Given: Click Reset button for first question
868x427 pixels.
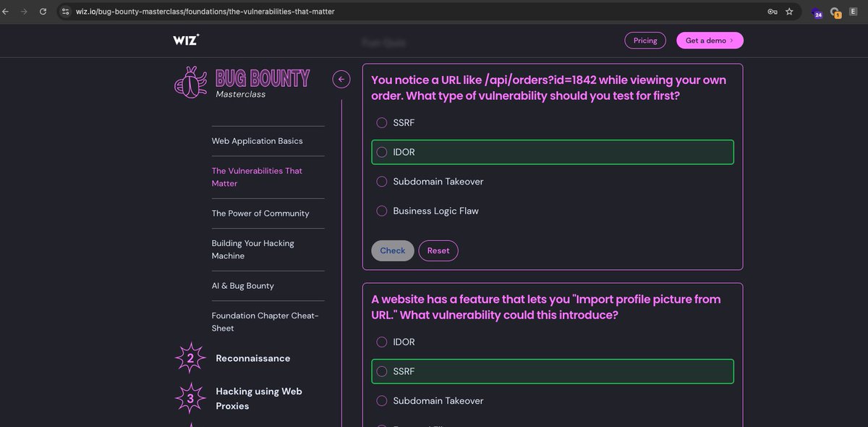Looking at the screenshot, I should 438,250.
